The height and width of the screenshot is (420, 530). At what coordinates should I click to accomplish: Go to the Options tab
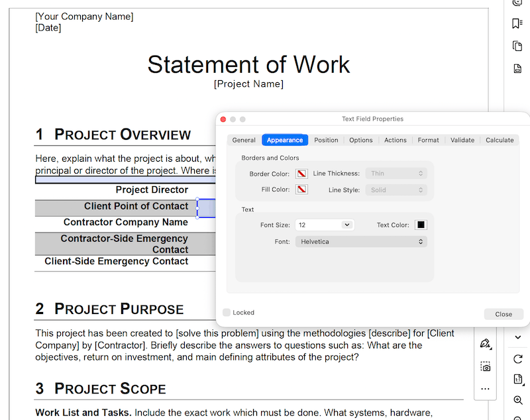[360, 140]
